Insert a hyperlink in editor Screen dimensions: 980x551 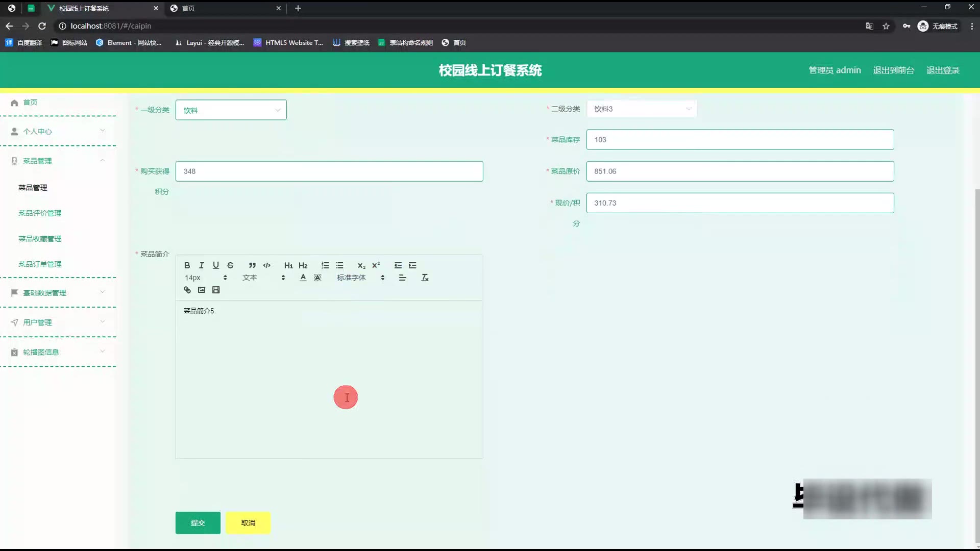point(187,290)
